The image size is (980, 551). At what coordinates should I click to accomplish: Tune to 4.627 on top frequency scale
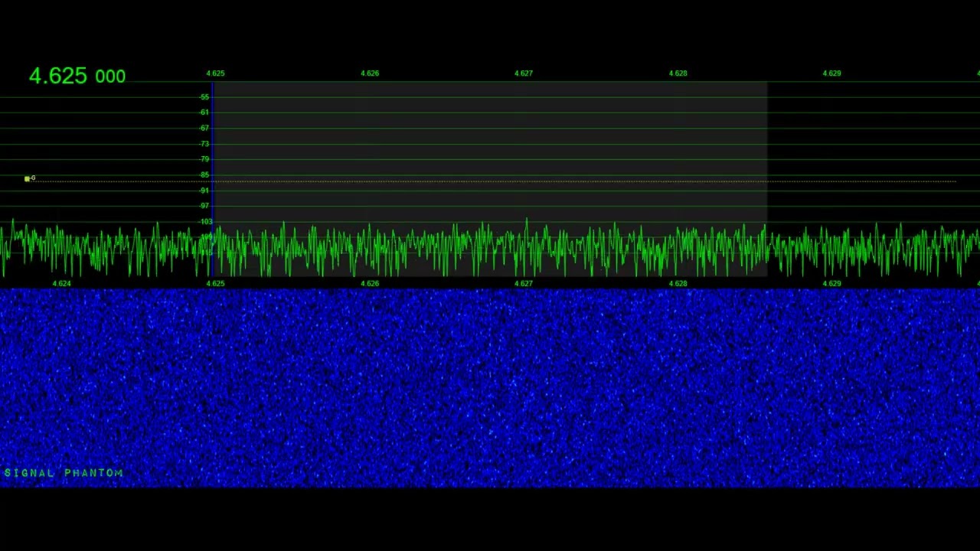point(524,73)
